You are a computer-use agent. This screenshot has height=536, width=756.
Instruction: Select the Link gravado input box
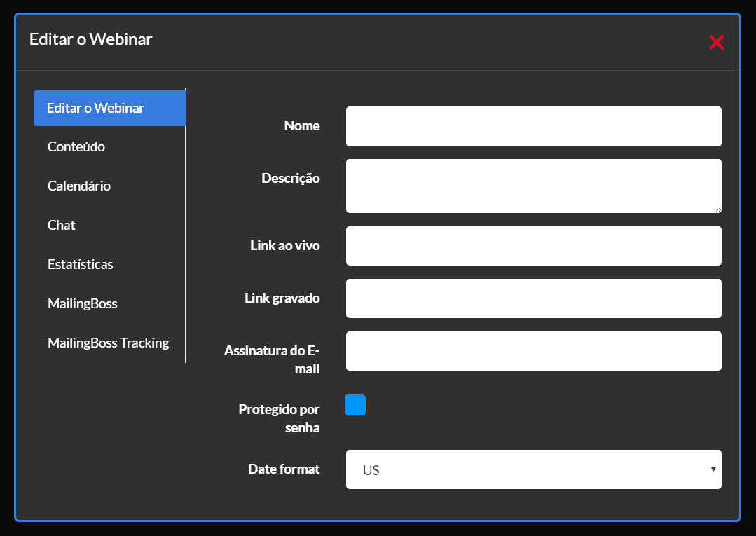[x=533, y=298]
